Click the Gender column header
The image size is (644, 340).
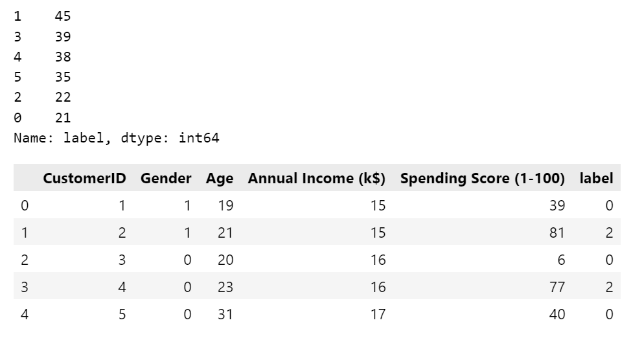[166, 178]
